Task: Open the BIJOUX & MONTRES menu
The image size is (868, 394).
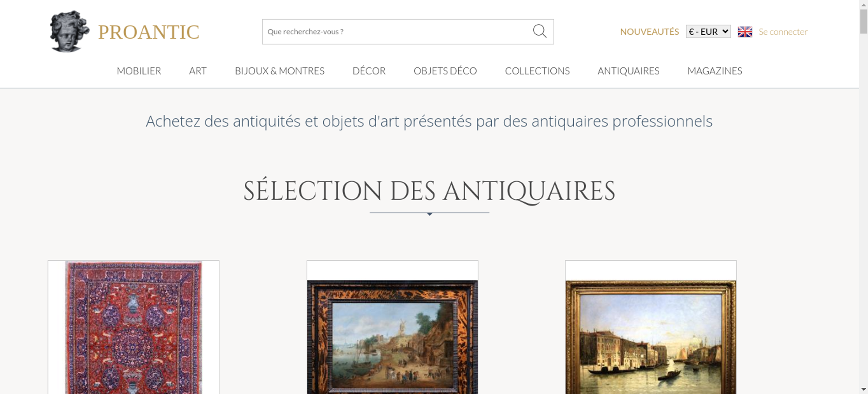Action: click(279, 71)
